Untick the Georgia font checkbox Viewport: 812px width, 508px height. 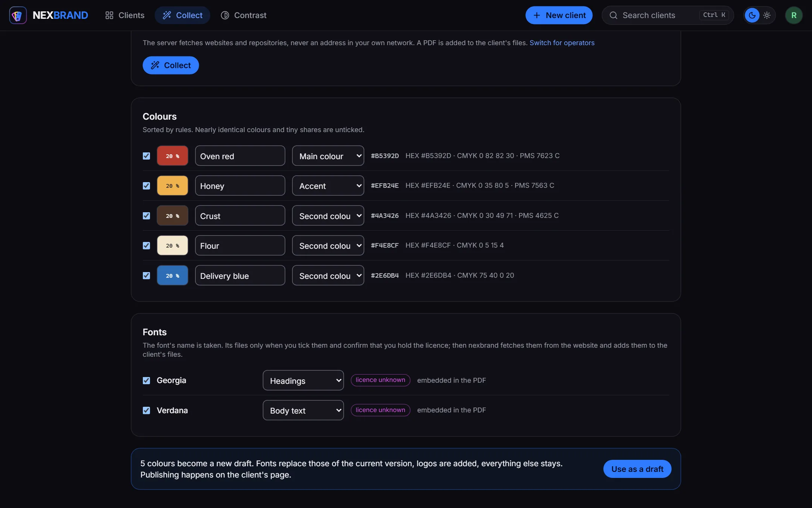click(x=146, y=380)
